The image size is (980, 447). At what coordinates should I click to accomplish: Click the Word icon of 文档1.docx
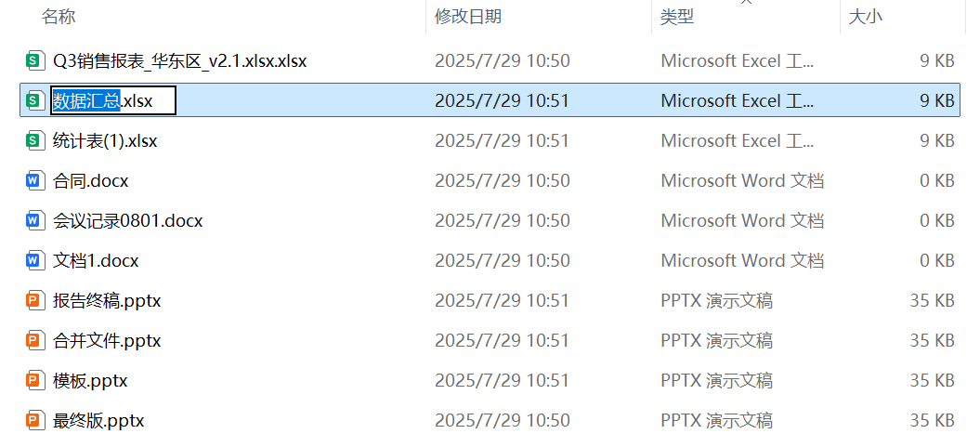point(35,261)
